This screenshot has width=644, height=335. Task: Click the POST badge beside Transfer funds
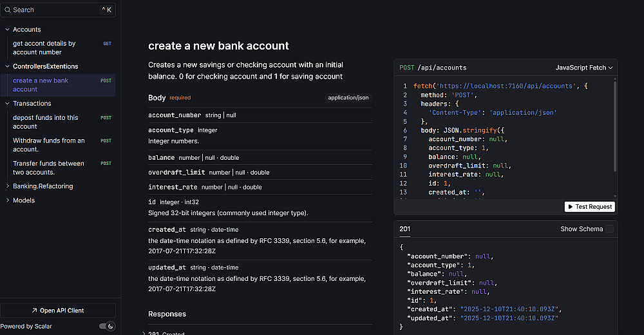tap(106, 164)
